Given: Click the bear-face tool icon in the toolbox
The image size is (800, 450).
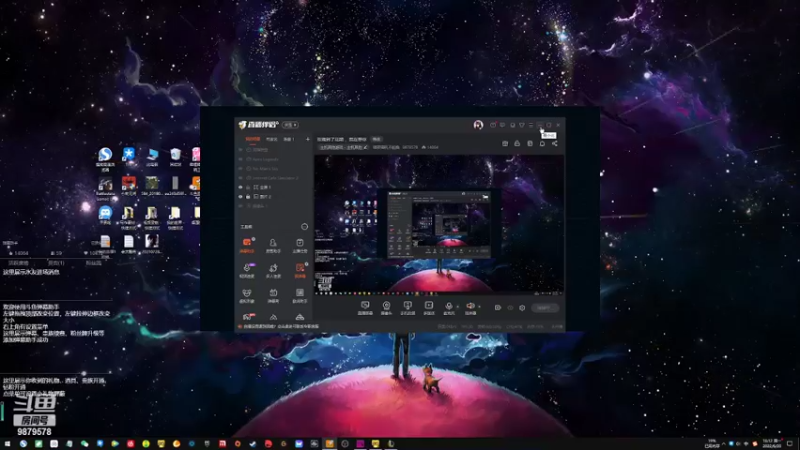Looking at the screenshot, I should pyautogui.click(x=247, y=295).
